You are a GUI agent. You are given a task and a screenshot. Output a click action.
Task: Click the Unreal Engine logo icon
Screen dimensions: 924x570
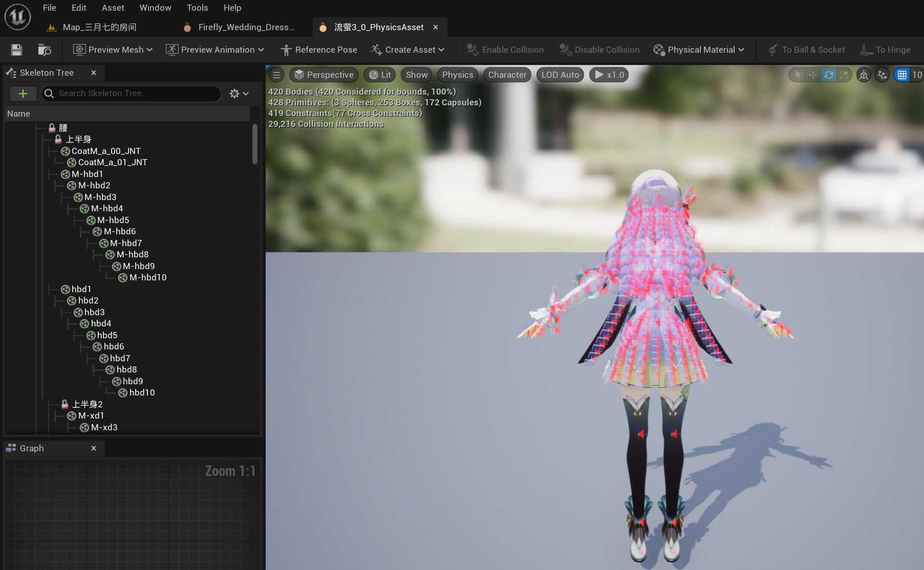coord(17,17)
